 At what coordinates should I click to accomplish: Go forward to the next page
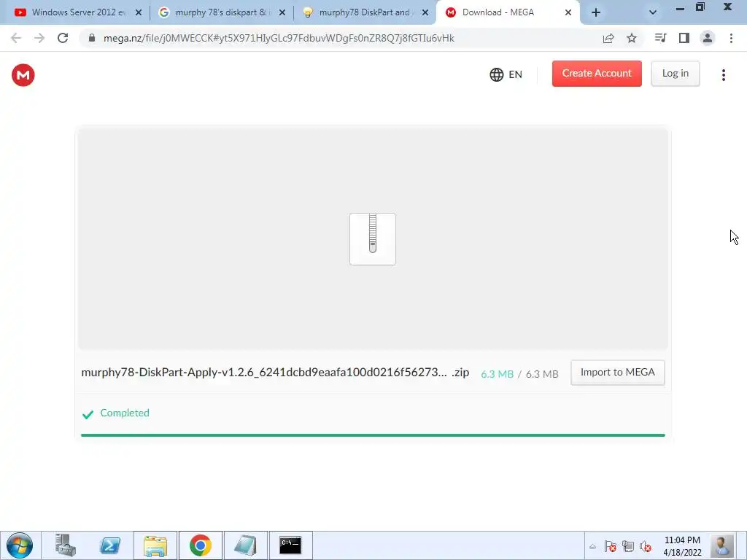click(x=39, y=38)
